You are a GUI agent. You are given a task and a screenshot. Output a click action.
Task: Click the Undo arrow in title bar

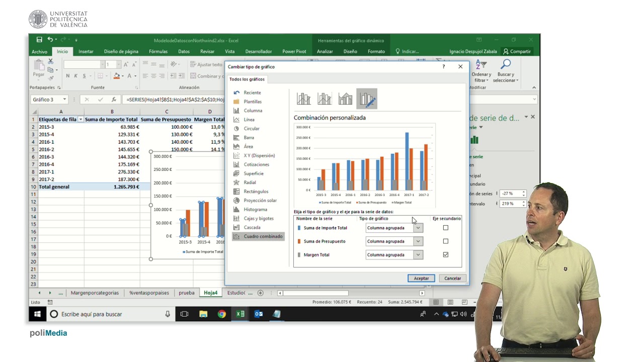[50, 40]
